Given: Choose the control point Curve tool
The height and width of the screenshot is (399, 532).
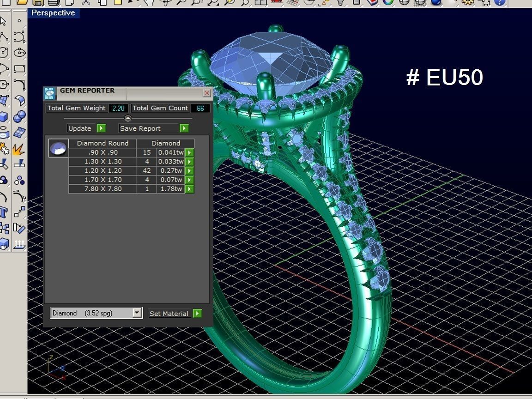Looking at the screenshot, I should click(19, 36).
